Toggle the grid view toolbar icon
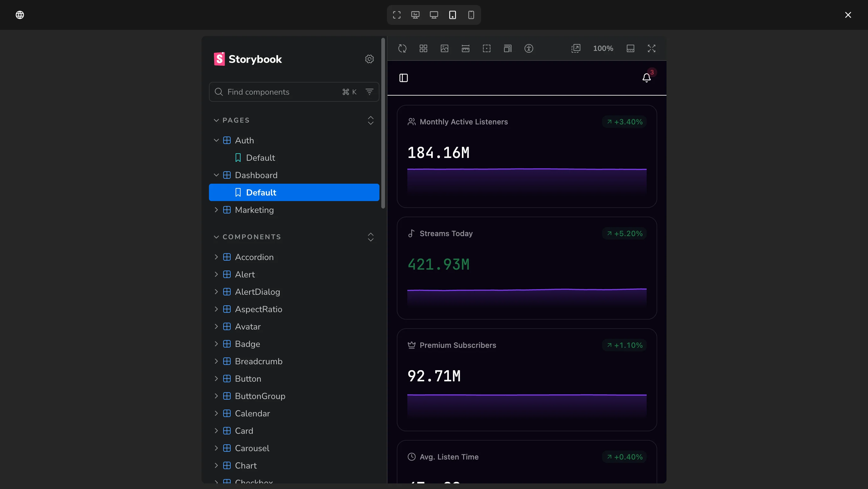 tap(423, 49)
